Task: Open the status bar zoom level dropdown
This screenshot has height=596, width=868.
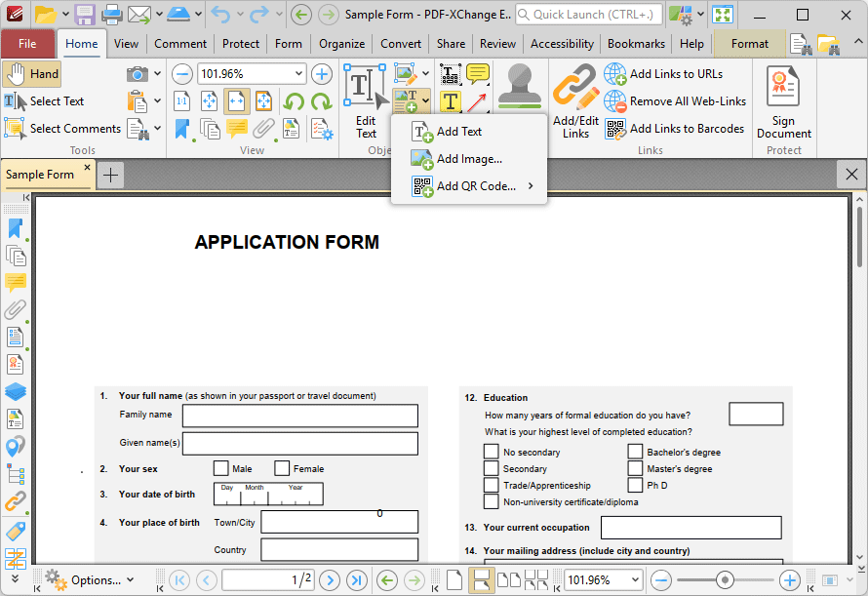Action: click(634, 580)
